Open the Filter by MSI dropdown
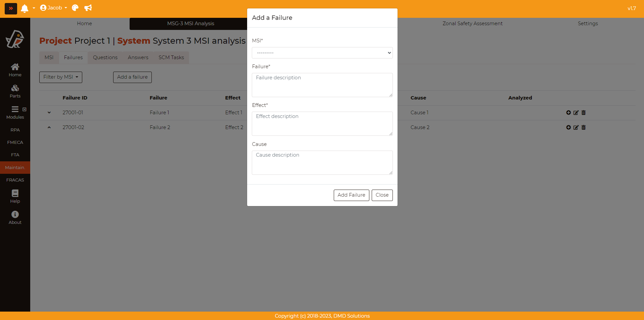The height and width of the screenshot is (320, 644). [61, 77]
